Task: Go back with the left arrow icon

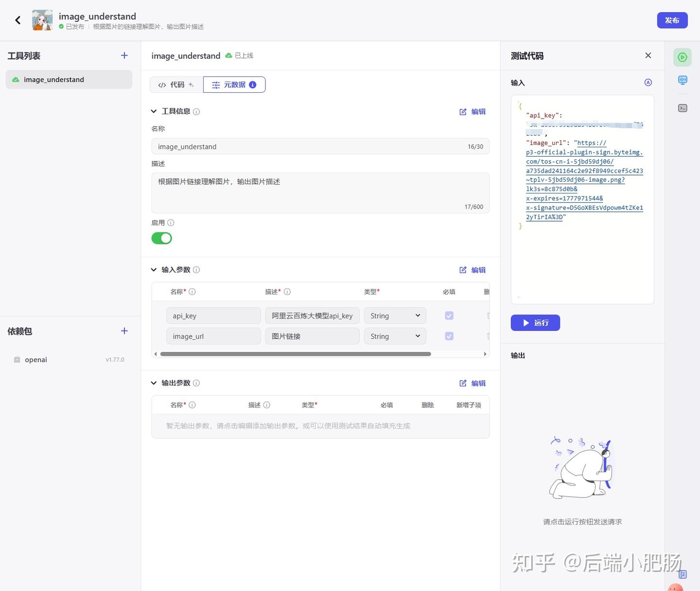Action: [18, 20]
